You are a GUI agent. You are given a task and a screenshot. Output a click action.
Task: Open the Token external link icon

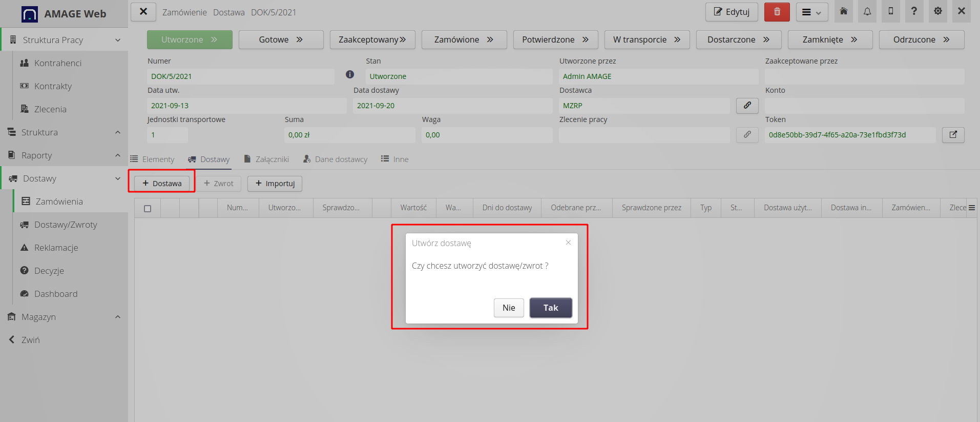point(953,135)
